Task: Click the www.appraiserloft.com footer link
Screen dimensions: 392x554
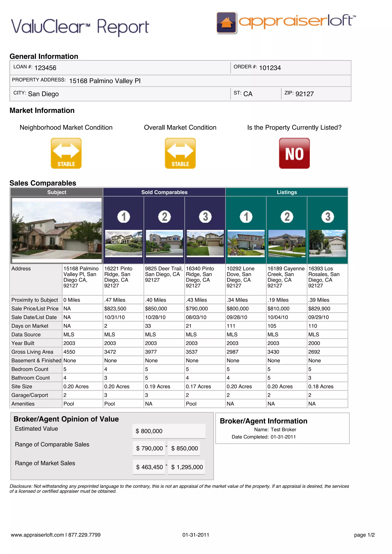Action: click(x=38, y=535)
